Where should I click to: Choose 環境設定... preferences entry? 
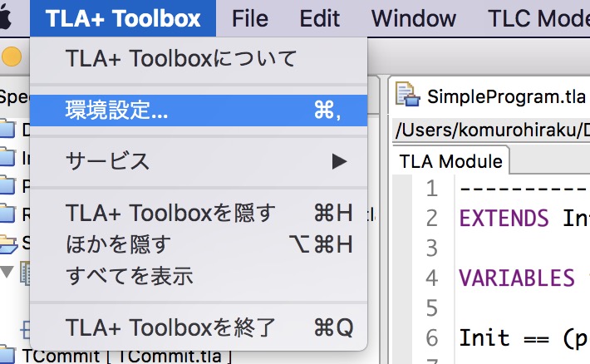point(199,111)
